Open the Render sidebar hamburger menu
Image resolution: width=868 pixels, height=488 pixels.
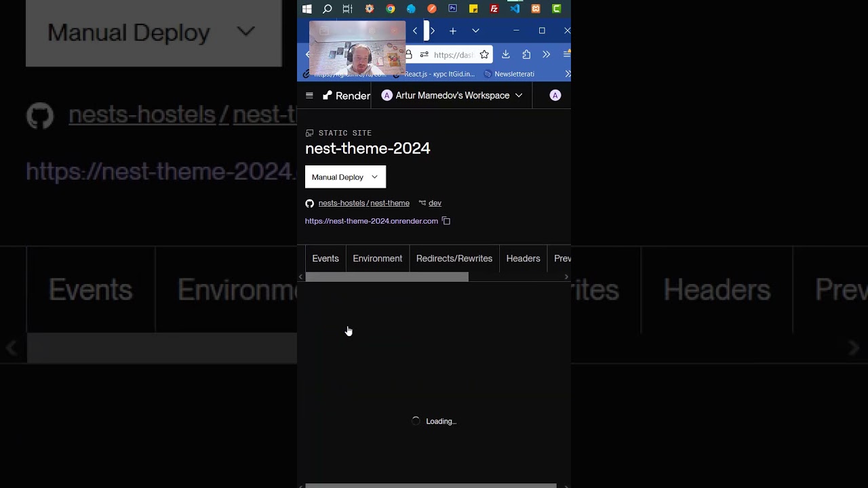[309, 96]
